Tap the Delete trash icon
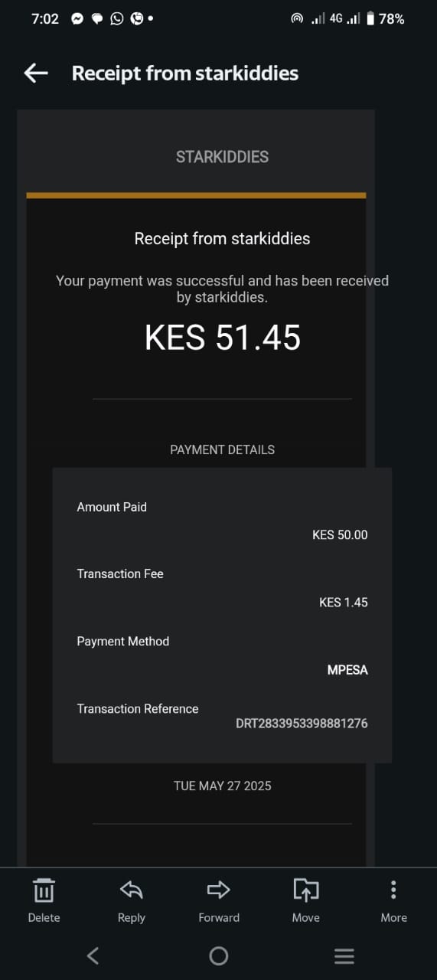The height and width of the screenshot is (980, 437). [x=44, y=890]
